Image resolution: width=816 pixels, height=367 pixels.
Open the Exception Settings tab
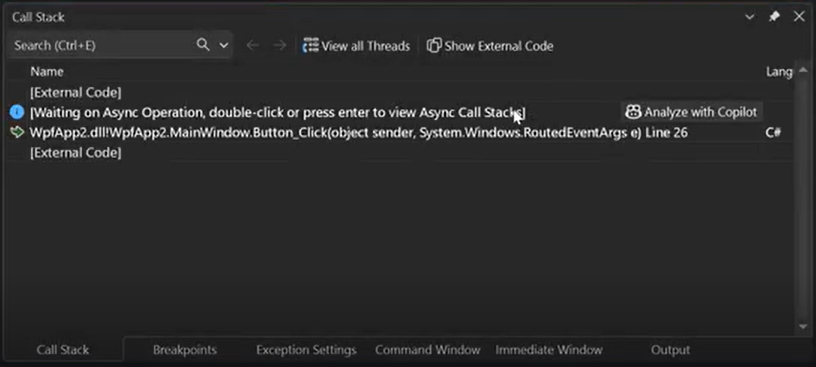tap(306, 350)
